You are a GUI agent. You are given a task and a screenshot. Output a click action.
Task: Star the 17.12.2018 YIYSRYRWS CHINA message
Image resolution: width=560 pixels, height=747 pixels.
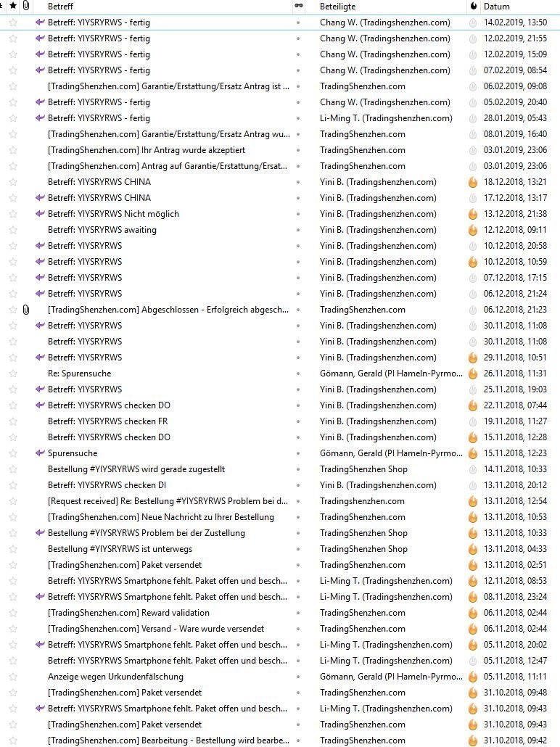[x=13, y=198]
